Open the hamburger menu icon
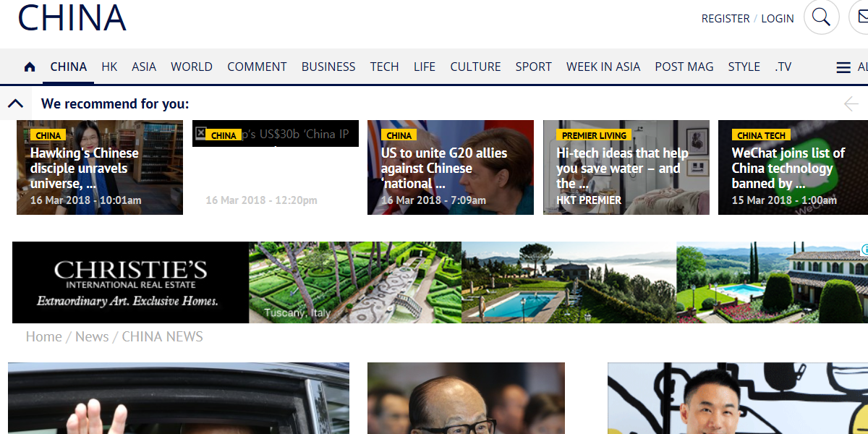This screenshot has height=434, width=868. pyautogui.click(x=843, y=67)
